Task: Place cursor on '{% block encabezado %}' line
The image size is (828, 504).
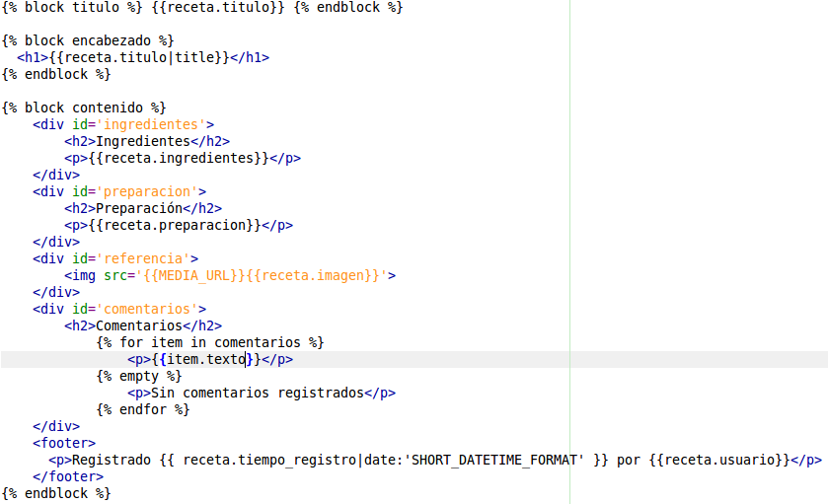Action: click(x=88, y=40)
